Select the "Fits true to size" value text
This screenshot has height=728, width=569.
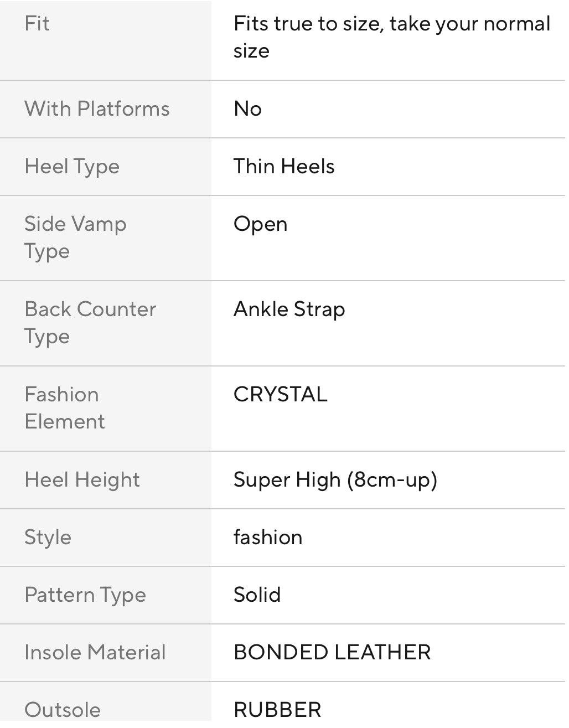391,37
